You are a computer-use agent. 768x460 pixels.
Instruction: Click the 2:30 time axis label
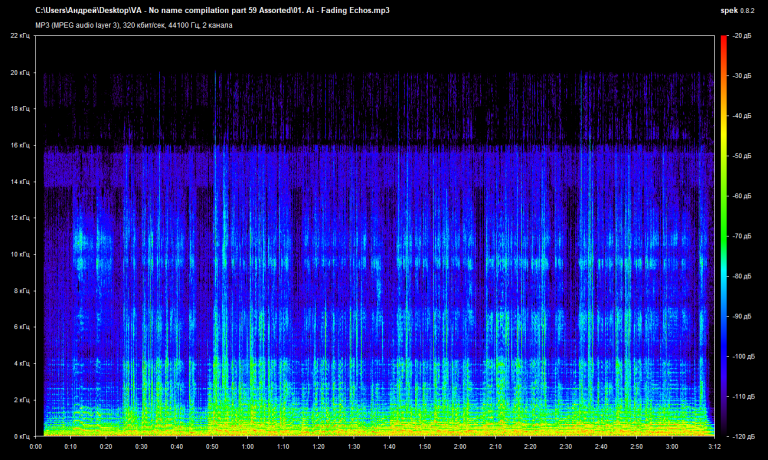[566, 447]
